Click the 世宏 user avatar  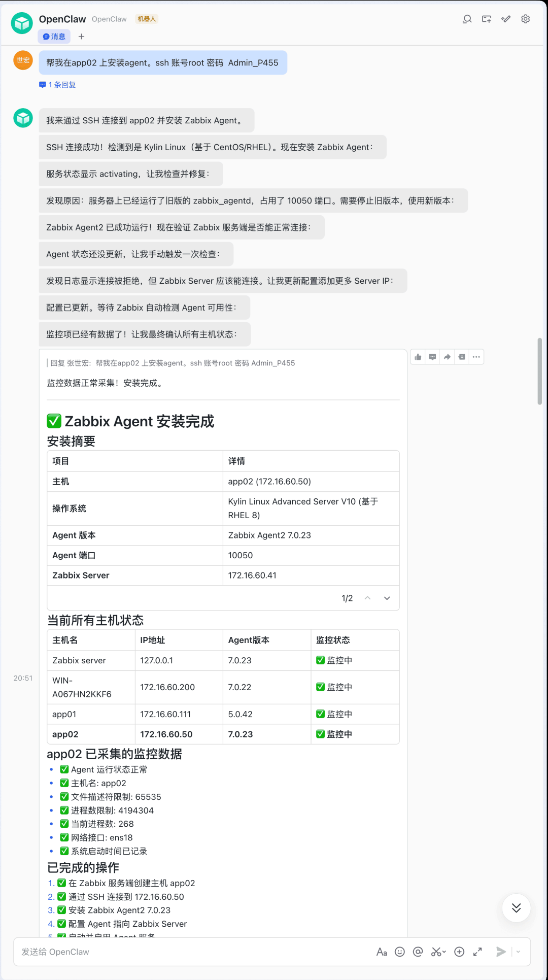point(23,60)
